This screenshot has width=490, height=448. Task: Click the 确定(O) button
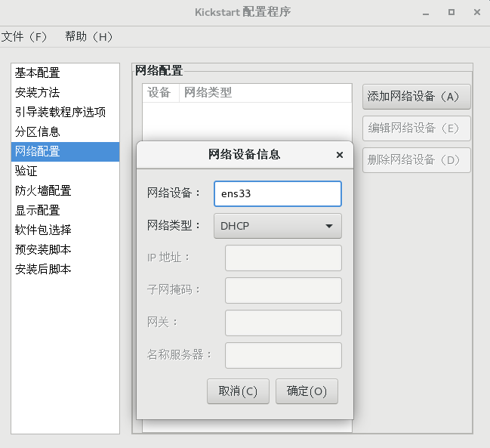(x=307, y=391)
